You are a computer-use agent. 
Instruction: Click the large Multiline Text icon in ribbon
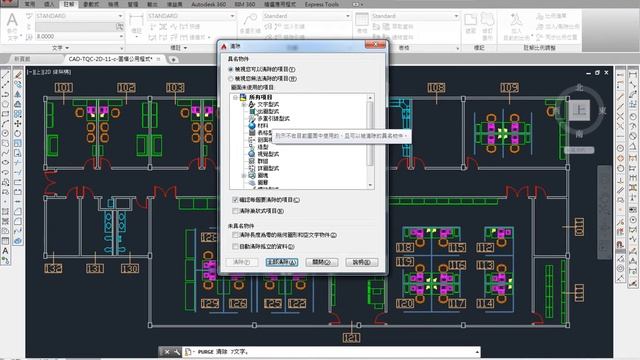pos(12,21)
